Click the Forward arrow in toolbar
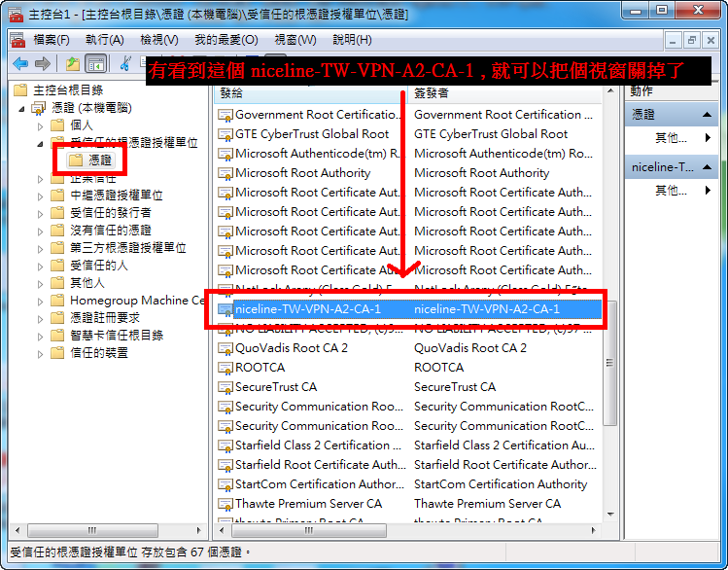 click(42, 63)
